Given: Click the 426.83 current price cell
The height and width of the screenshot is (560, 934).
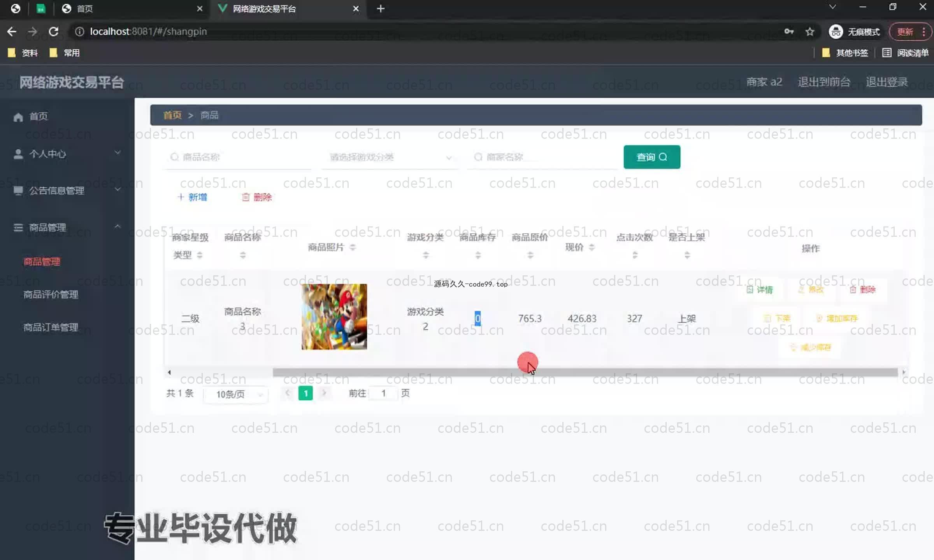Looking at the screenshot, I should click(x=582, y=318).
